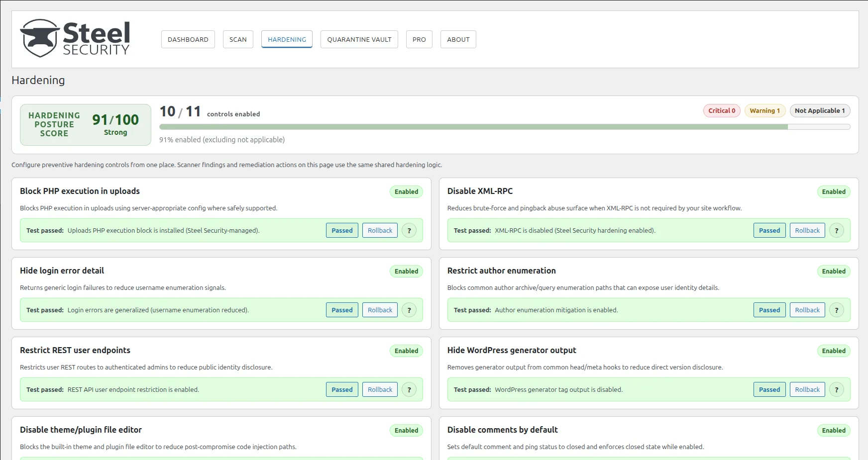This screenshot has height=460, width=868.
Task: Click "Uploads PHP execution block is installed" message
Action: 163,230
